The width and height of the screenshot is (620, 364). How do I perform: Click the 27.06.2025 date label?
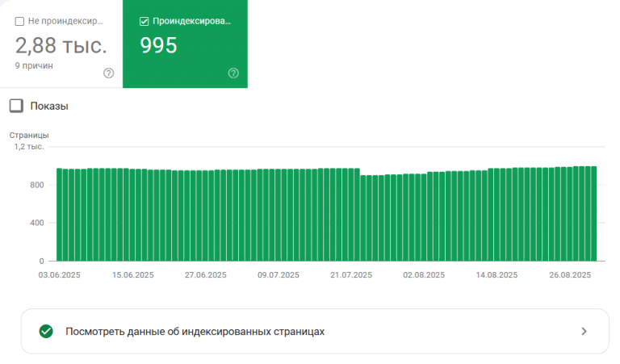pyautogui.click(x=206, y=275)
